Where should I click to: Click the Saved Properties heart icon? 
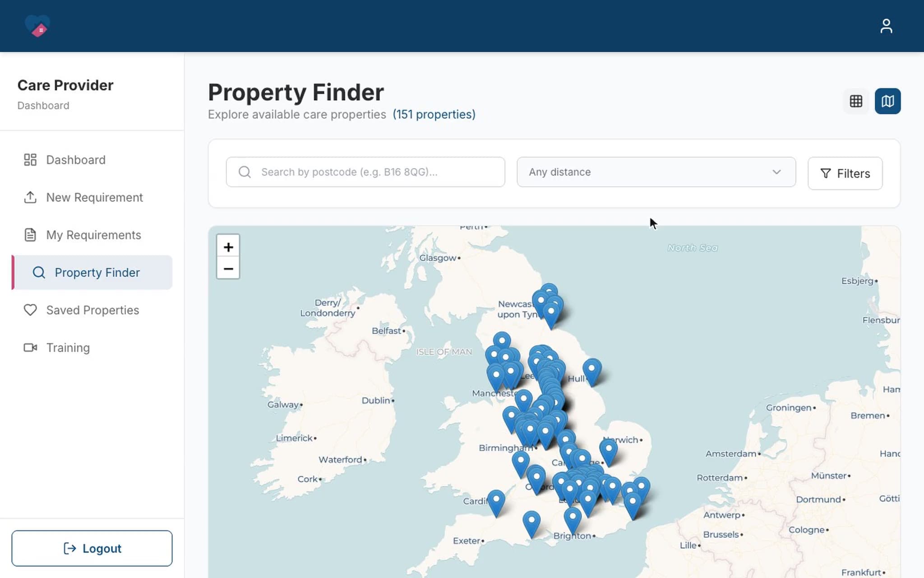point(30,310)
